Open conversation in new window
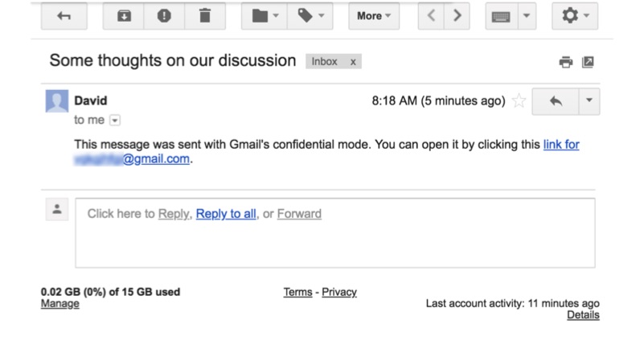 [x=588, y=62]
